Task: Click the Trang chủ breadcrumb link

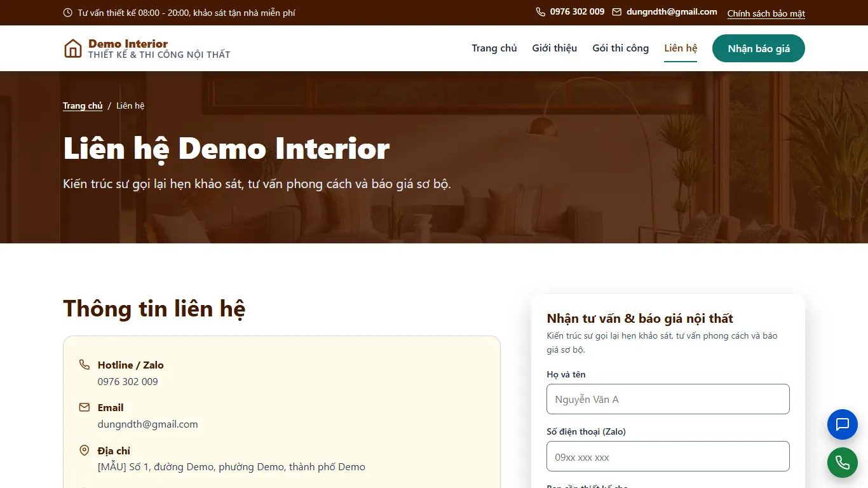Action: [83, 105]
